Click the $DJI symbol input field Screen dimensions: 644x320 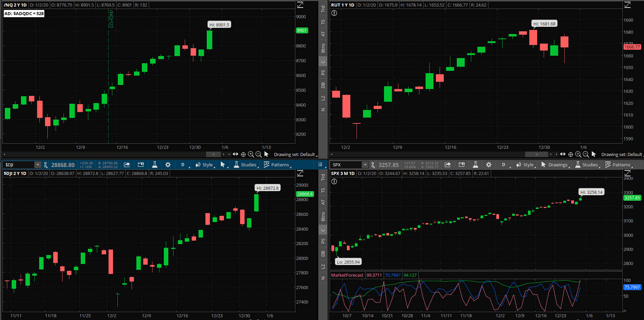click(x=19, y=165)
